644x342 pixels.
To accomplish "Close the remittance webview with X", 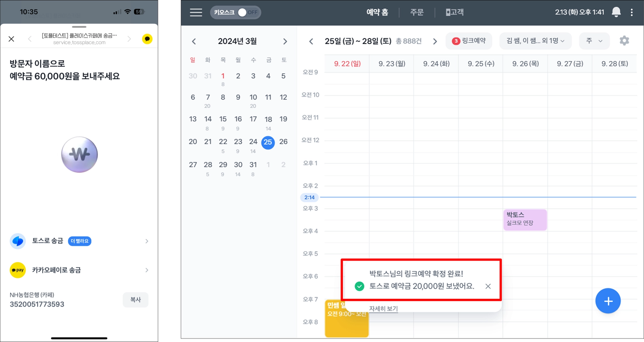I will point(11,39).
